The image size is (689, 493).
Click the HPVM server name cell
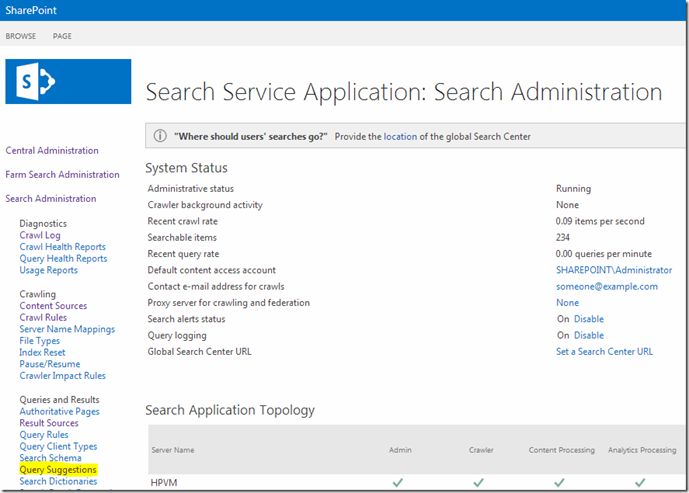click(x=164, y=482)
